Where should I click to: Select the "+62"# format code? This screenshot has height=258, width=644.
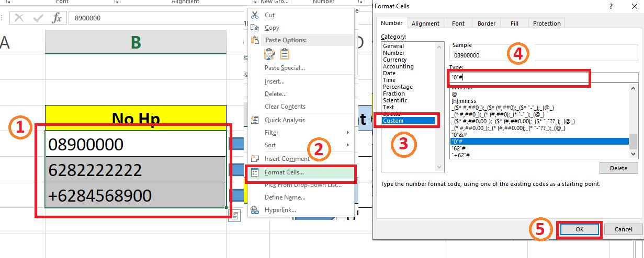461,155
